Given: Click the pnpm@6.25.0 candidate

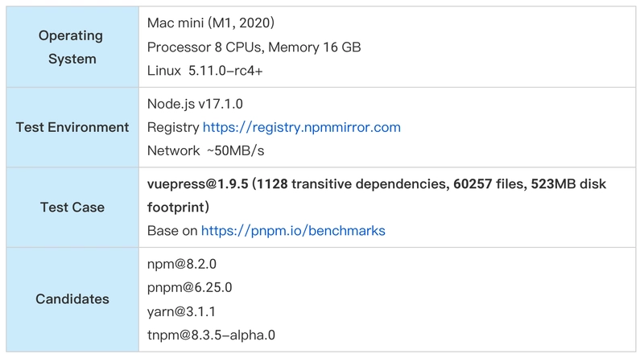Looking at the screenshot, I should (189, 287).
